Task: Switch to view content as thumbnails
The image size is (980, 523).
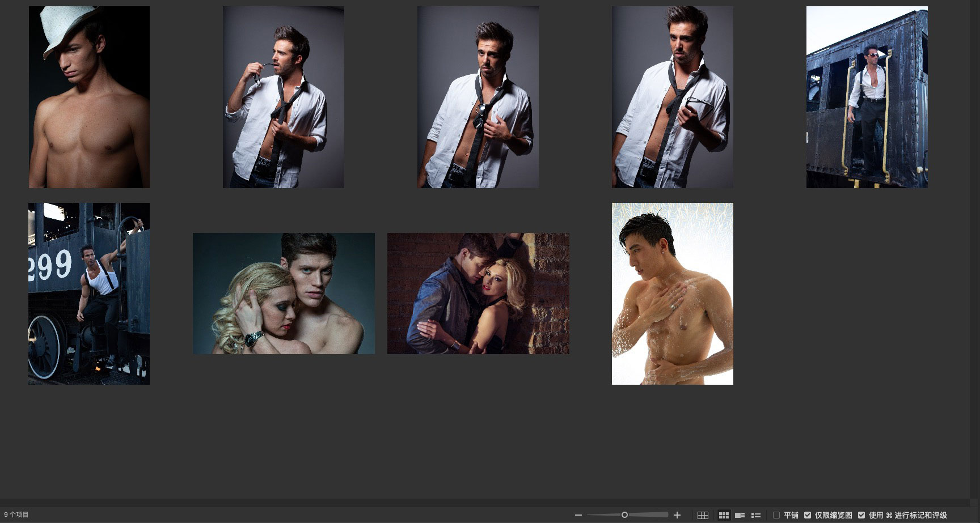Action: point(724,515)
